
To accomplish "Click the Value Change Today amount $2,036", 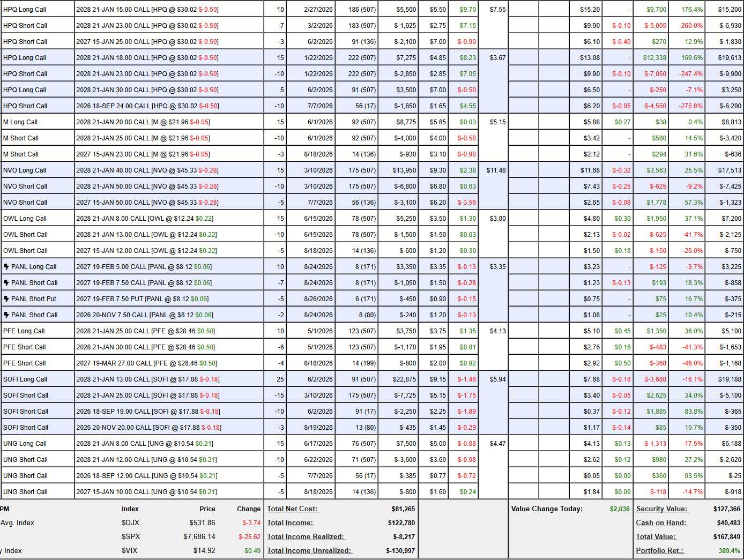I will coord(620,509).
